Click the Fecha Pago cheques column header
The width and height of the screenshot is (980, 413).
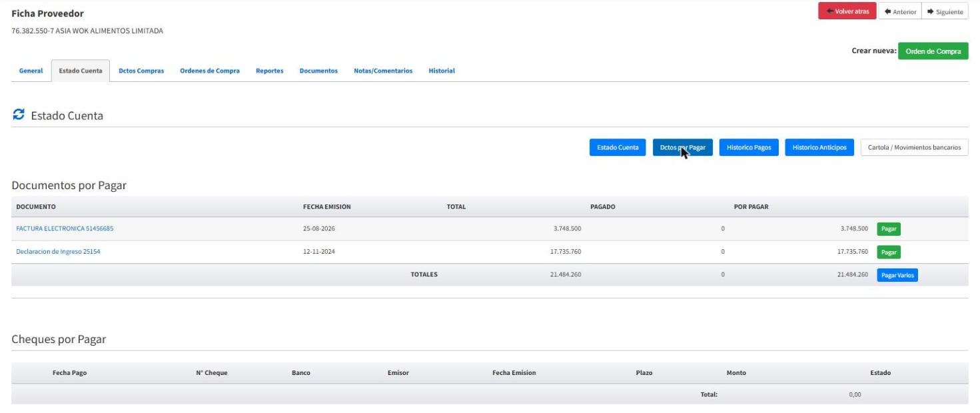[x=69, y=373]
